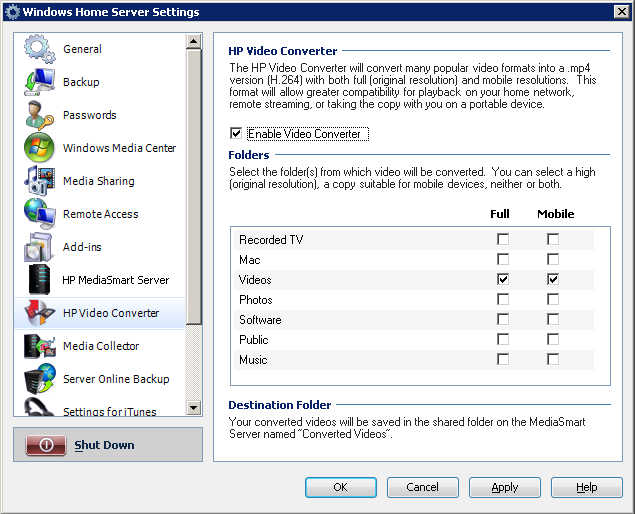The width and height of the screenshot is (635, 514).
Task: Enable Mobile conversion for Software folder
Action: tap(553, 319)
